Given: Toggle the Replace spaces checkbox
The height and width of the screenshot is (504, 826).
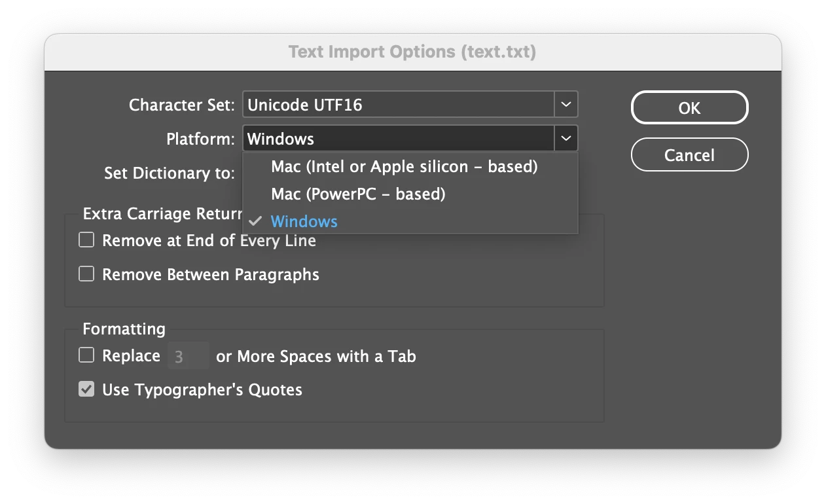Looking at the screenshot, I should pyautogui.click(x=86, y=355).
